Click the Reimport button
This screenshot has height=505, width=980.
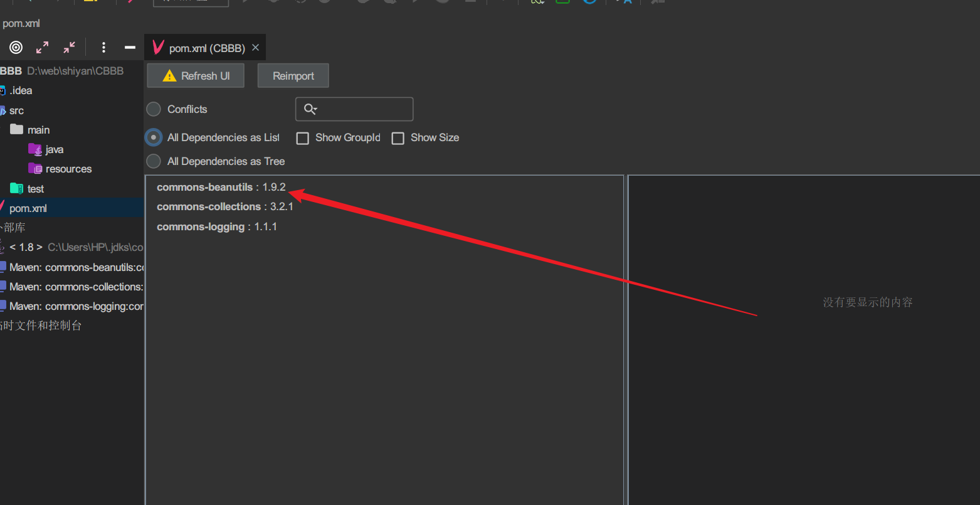[x=293, y=76]
